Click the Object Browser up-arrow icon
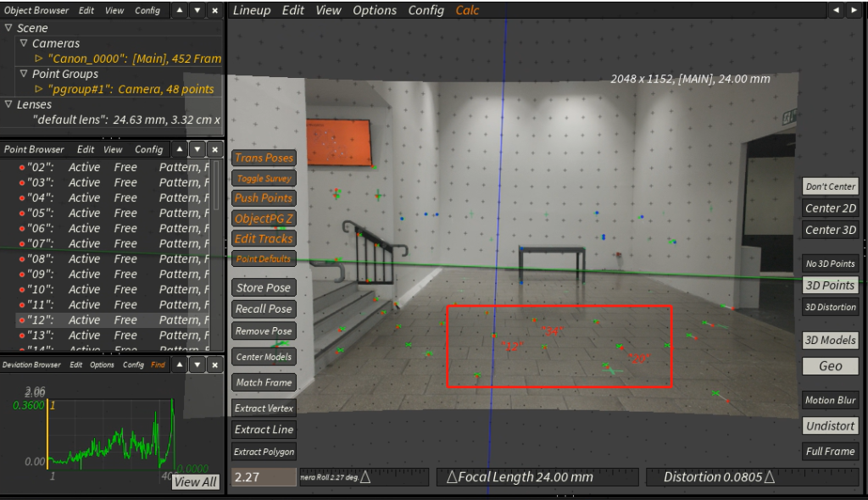This screenshot has width=868, height=500. click(180, 10)
